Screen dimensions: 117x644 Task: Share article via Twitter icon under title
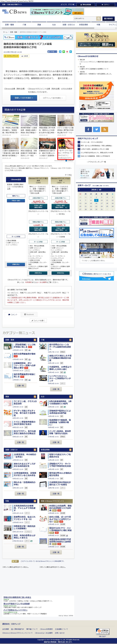[60, 52]
